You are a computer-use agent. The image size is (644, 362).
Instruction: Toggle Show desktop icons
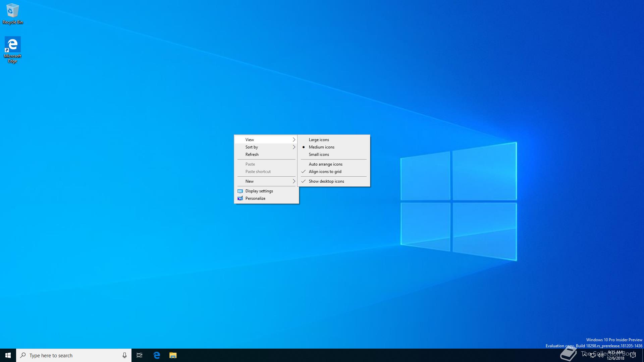tap(334, 181)
